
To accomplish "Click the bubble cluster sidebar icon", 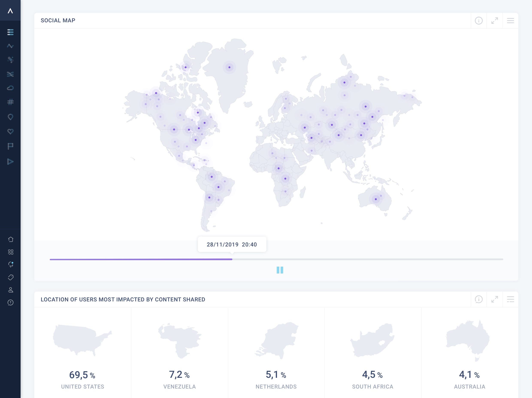I will (10, 60).
